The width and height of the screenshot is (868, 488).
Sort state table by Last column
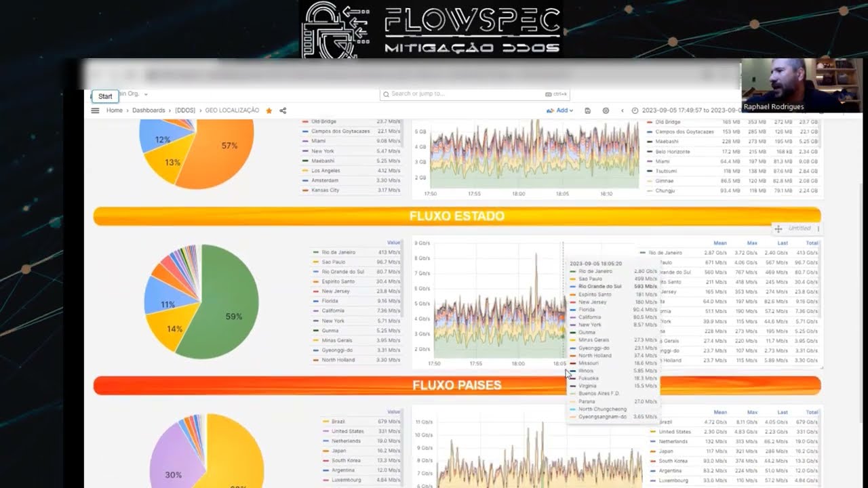pyautogui.click(x=783, y=243)
